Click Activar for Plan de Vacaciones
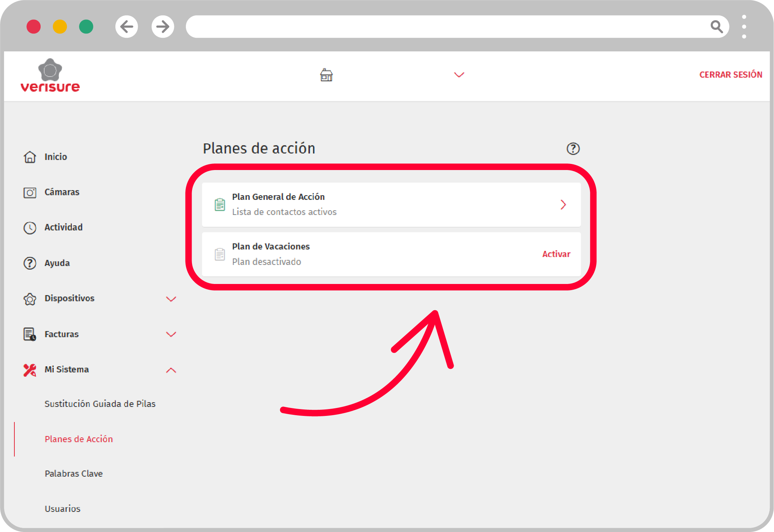774x532 pixels. click(556, 254)
